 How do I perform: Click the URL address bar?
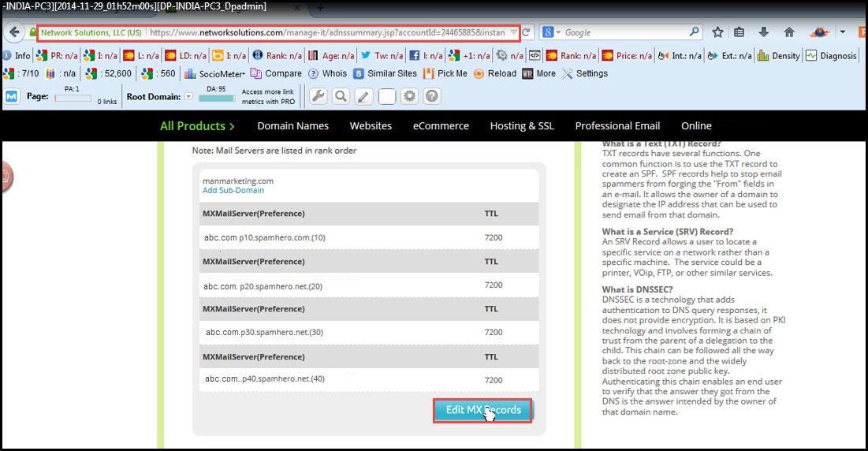[x=327, y=32]
